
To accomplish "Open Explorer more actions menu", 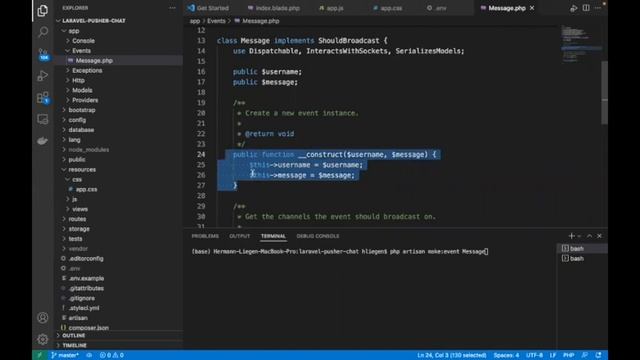I will tap(172, 8).
